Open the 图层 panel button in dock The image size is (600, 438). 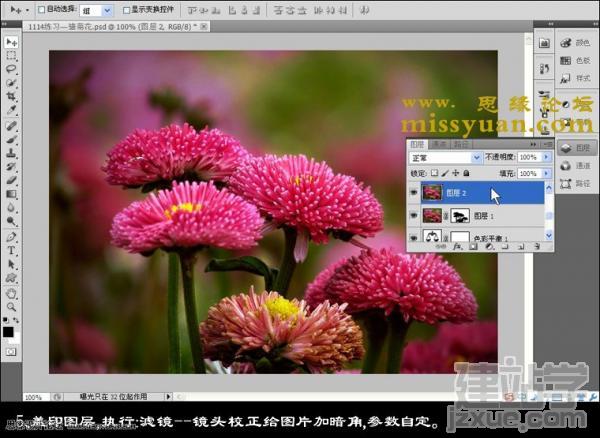576,148
